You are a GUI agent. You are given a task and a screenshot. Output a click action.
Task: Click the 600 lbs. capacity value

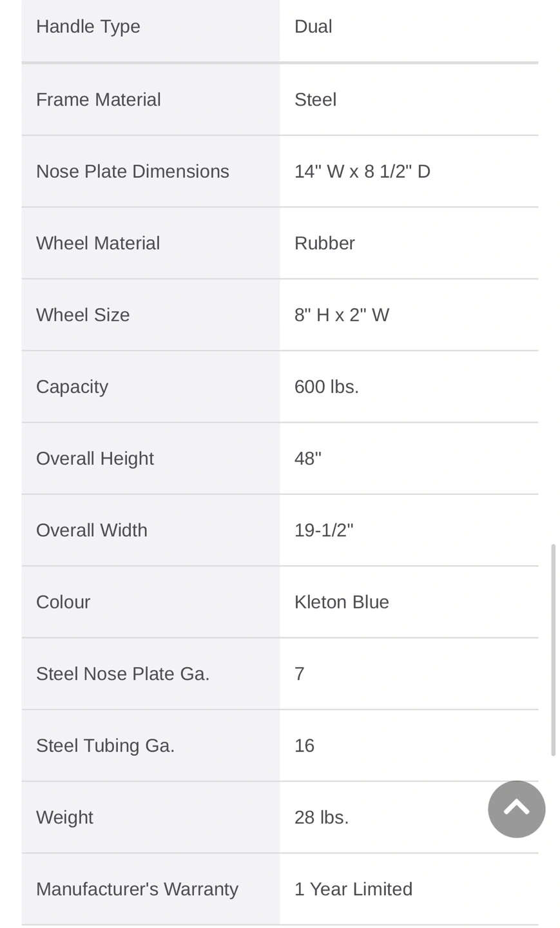point(327,387)
